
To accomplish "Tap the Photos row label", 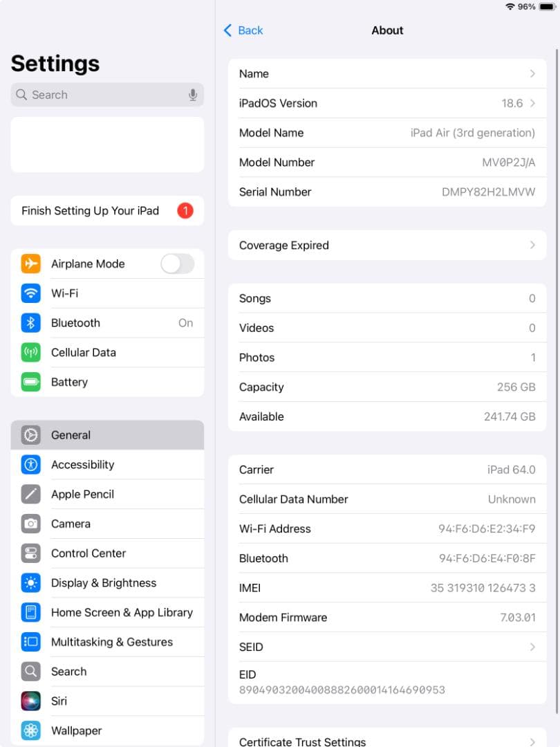I will pos(256,358).
